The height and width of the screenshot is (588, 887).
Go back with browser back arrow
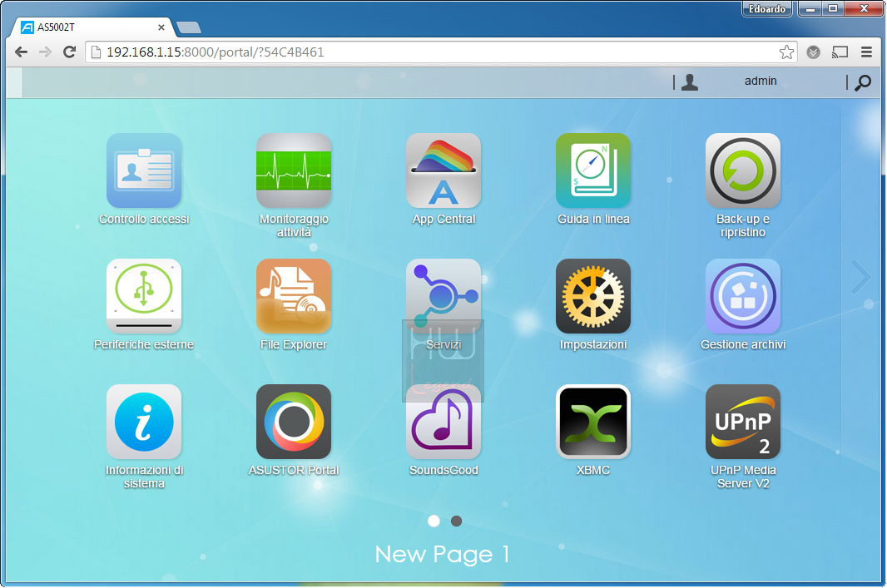coord(21,52)
